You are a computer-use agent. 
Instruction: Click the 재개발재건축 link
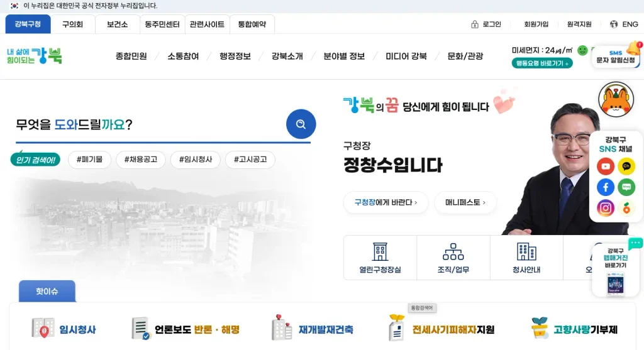click(x=326, y=329)
